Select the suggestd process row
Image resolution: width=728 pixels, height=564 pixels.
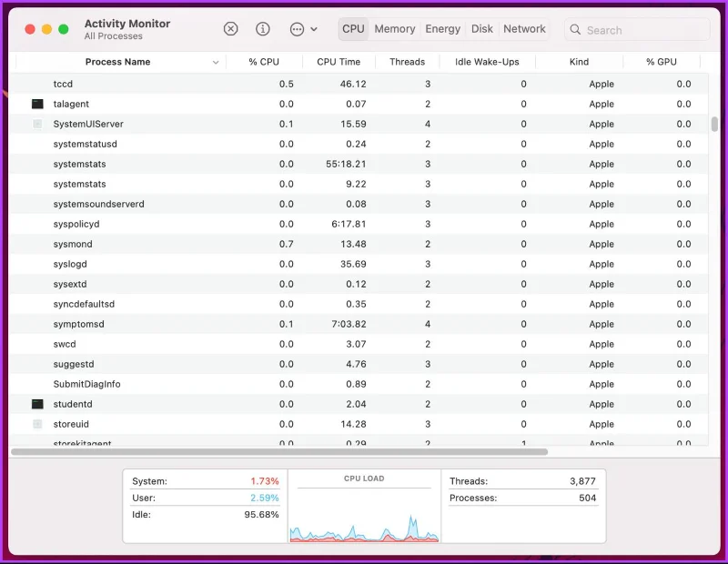pos(359,364)
